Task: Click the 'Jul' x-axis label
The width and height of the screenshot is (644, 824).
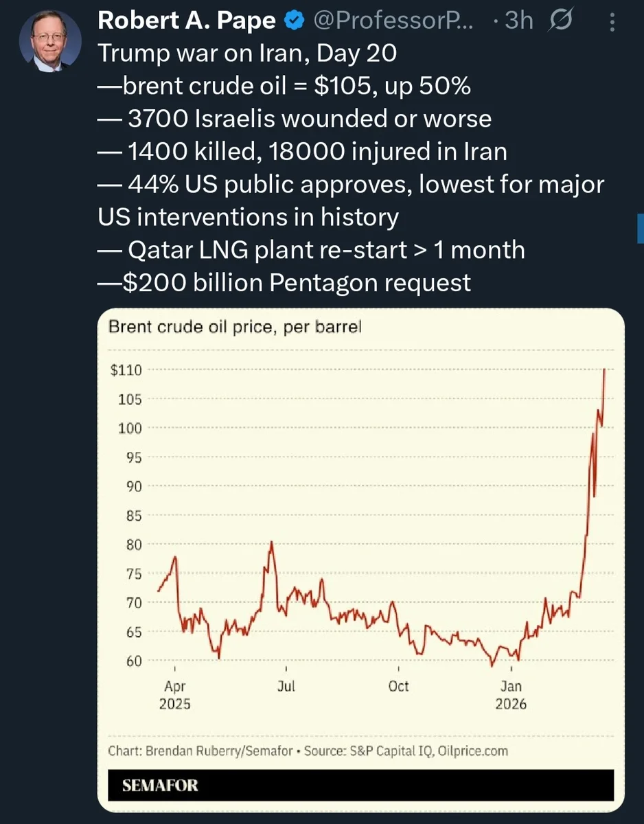Action: click(x=286, y=686)
